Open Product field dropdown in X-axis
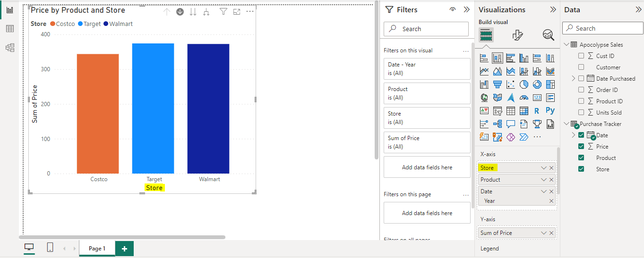The image size is (644, 258). point(544,180)
